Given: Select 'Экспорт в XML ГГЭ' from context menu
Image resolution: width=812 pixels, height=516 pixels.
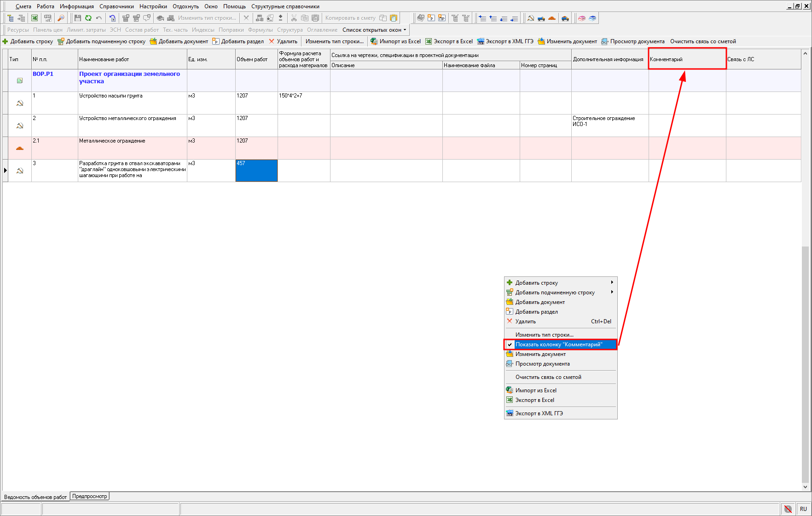Looking at the screenshot, I should pyautogui.click(x=539, y=413).
